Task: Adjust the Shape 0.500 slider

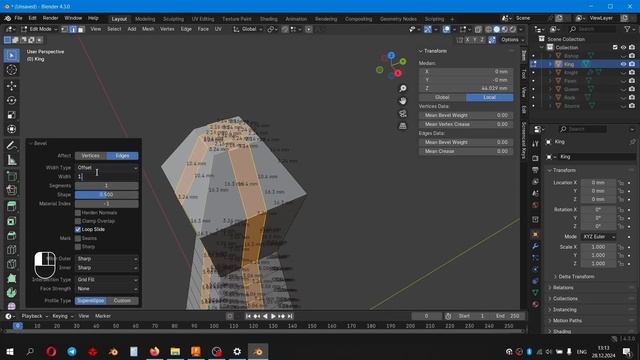Action: [107, 195]
